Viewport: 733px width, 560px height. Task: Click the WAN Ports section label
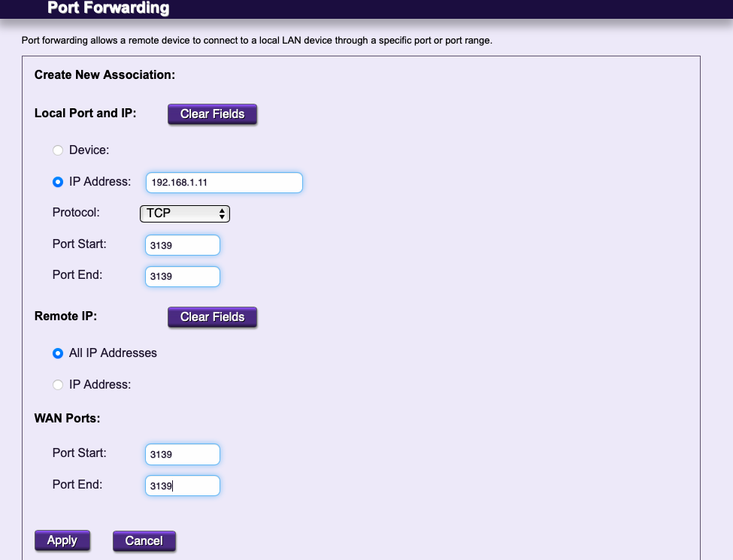pos(67,417)
